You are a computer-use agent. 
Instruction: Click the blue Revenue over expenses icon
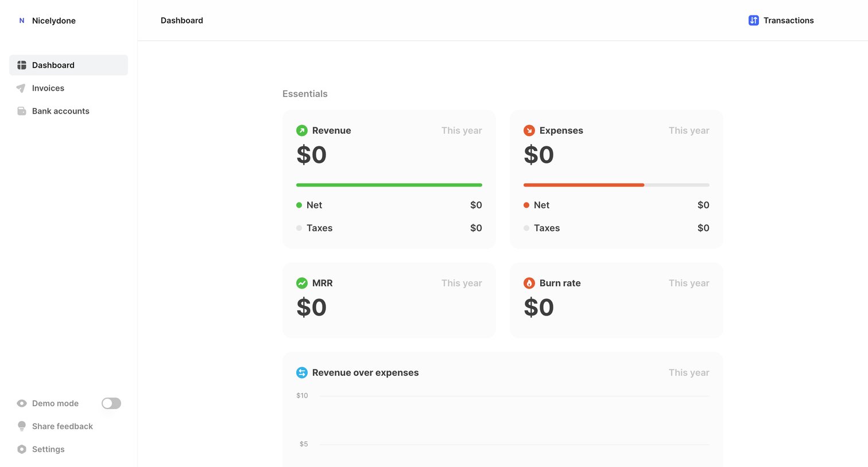tap(302, 373)
